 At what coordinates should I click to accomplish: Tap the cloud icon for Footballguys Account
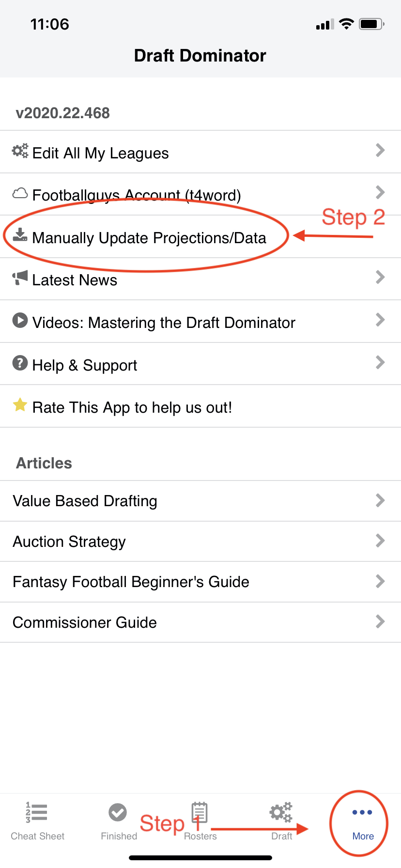[20, 193]
